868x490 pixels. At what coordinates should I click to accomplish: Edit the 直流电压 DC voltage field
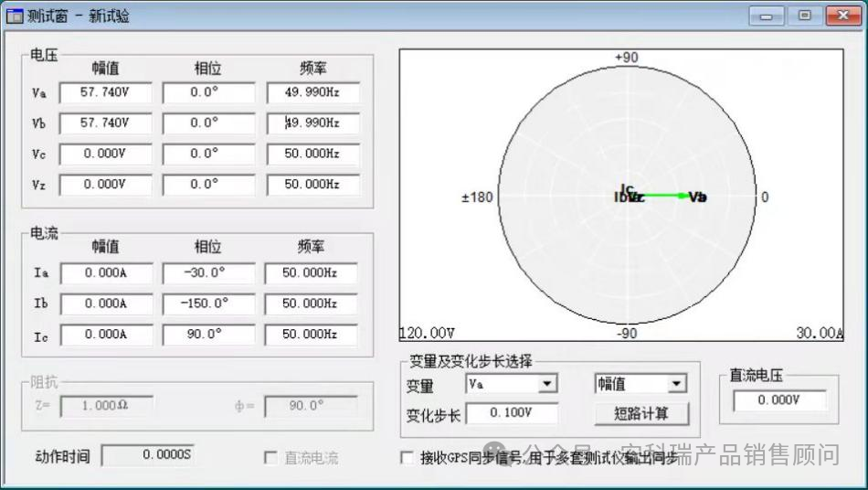point(778,400)
